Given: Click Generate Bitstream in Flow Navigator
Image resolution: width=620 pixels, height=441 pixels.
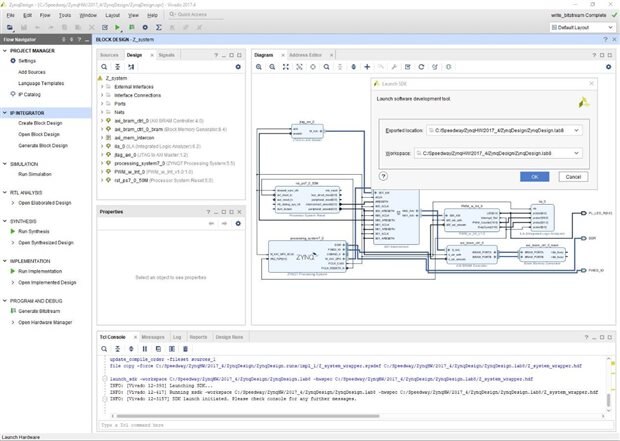Looking at the screenshot, I should tap(39, 311).
